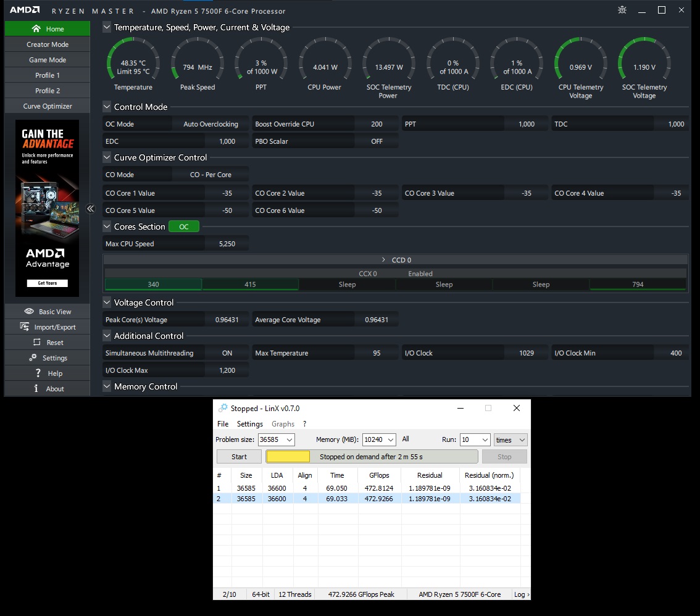Click Start button in LinX
Image resolution: width=700 pixels, height=616 pixels.
tap(239, 457)
